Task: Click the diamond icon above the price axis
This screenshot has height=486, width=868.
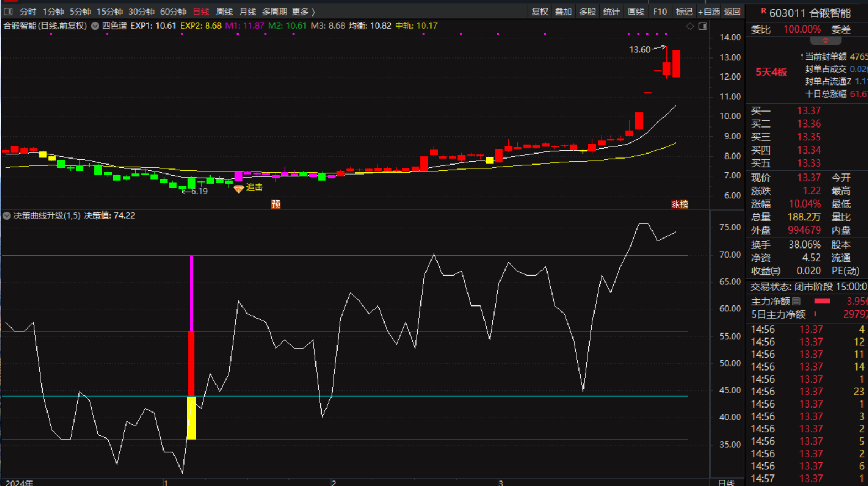Action: coord(690,26)
